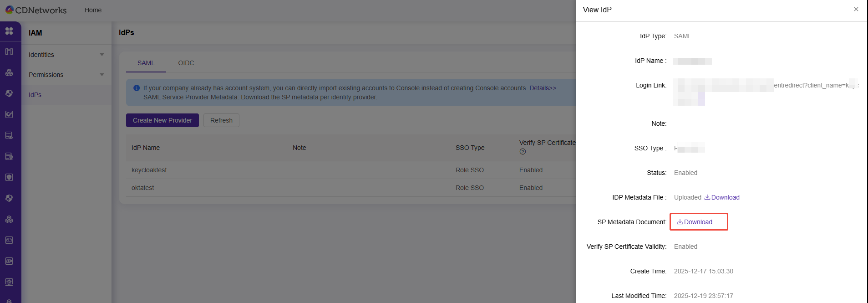
Task: Click the keycloaktest IdP name
Action: (x=149, y=170)
